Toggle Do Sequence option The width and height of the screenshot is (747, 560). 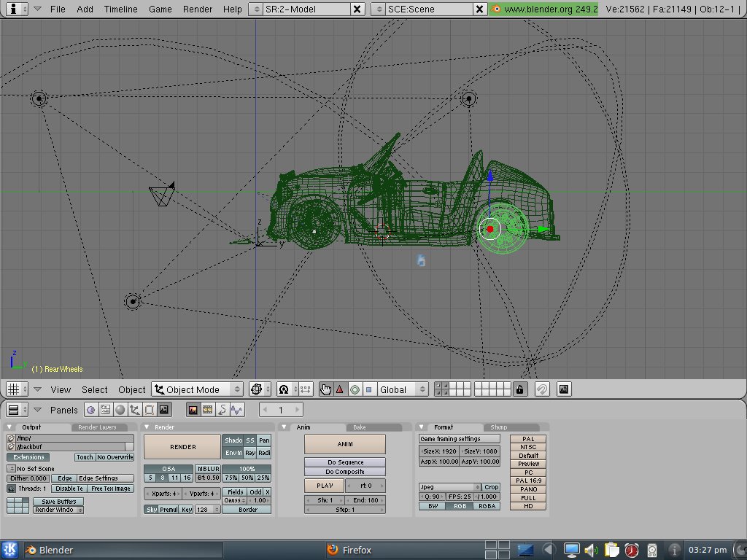pyautogui.click(x=345, y=462)
